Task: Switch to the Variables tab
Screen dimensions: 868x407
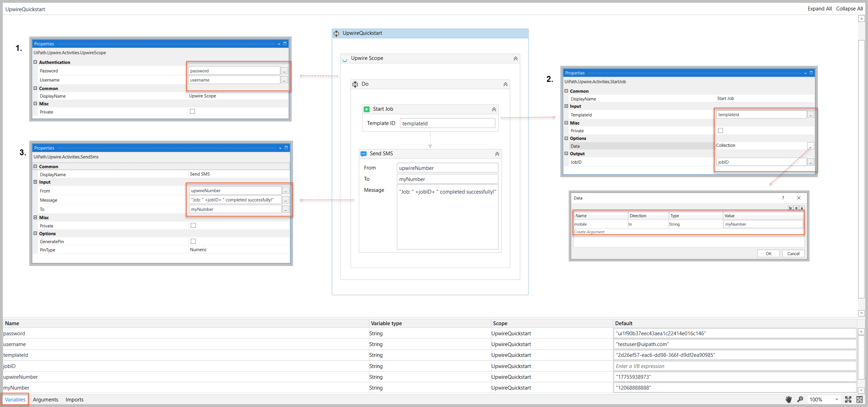Action: [x=15, y=399]
